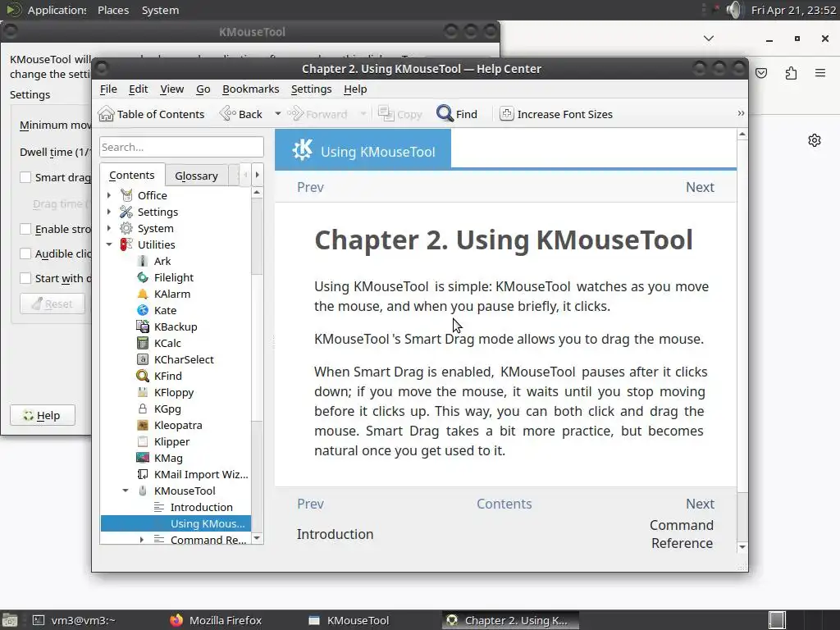Click in the Search input field
840x630 pixels.
tap(181, 148)
